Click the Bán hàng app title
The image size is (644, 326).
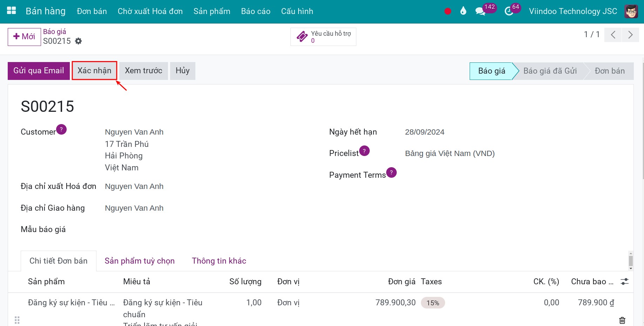[46, 11]
